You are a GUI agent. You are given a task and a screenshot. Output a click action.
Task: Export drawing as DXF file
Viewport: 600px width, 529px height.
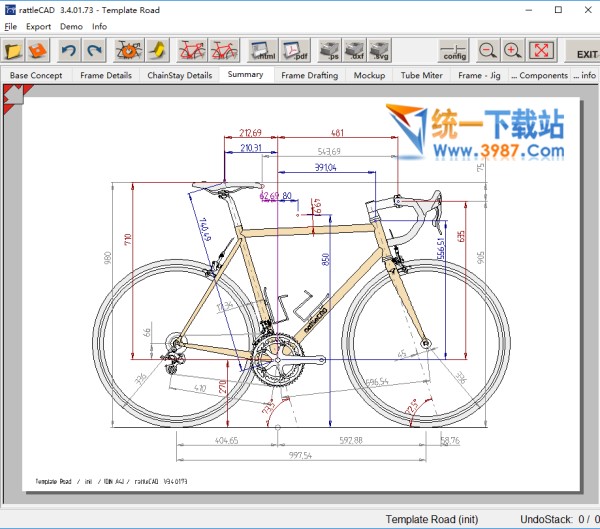(x=353, y=49)
